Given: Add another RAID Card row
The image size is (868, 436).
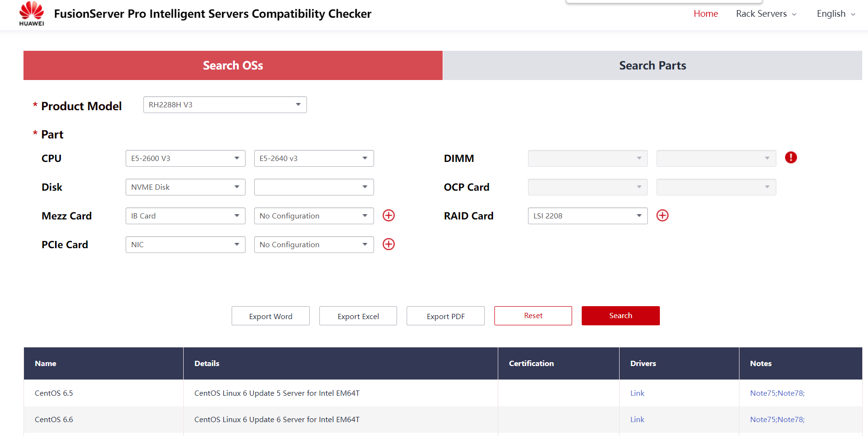Looking at the screenshot, I should (x=662, y=216).
